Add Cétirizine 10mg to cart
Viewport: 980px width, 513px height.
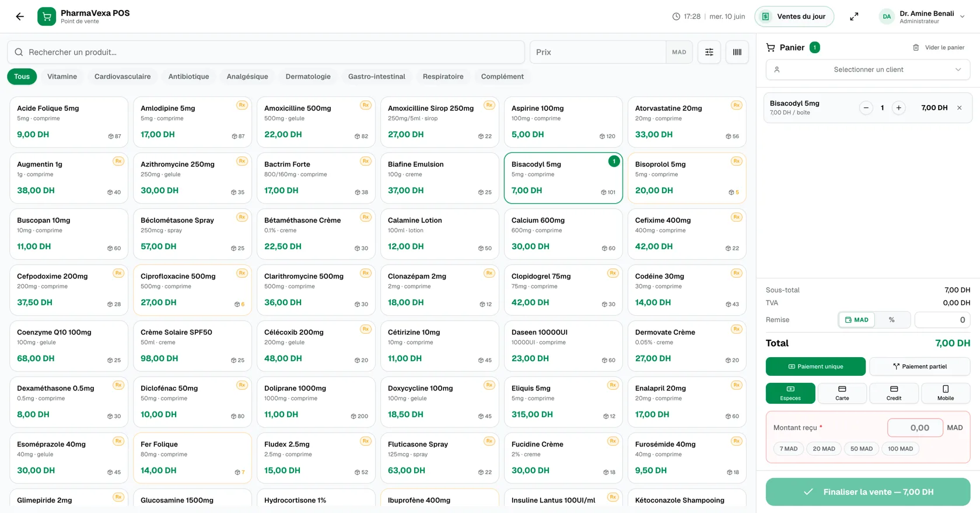(440, 346)
